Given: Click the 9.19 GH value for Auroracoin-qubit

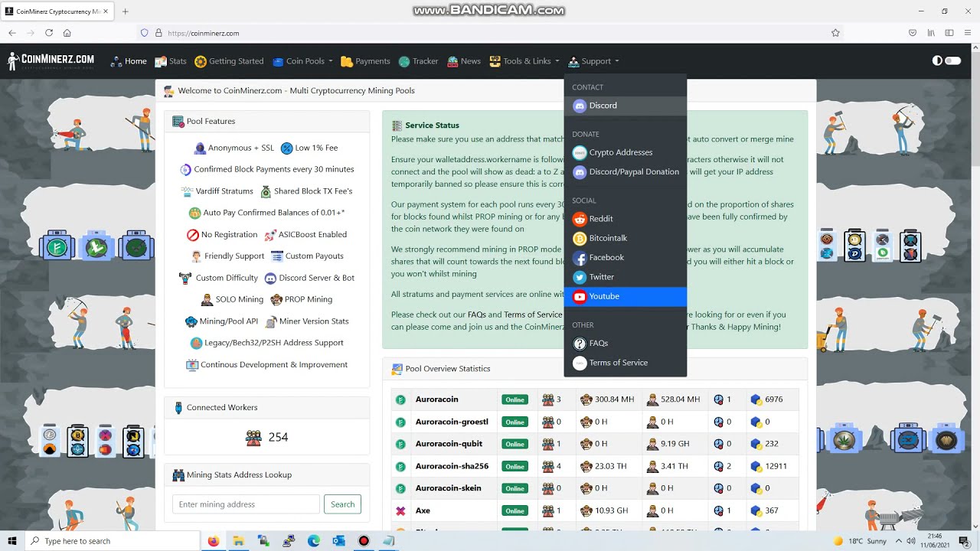Looking at the screenshot, I should (x=677, y=444).
